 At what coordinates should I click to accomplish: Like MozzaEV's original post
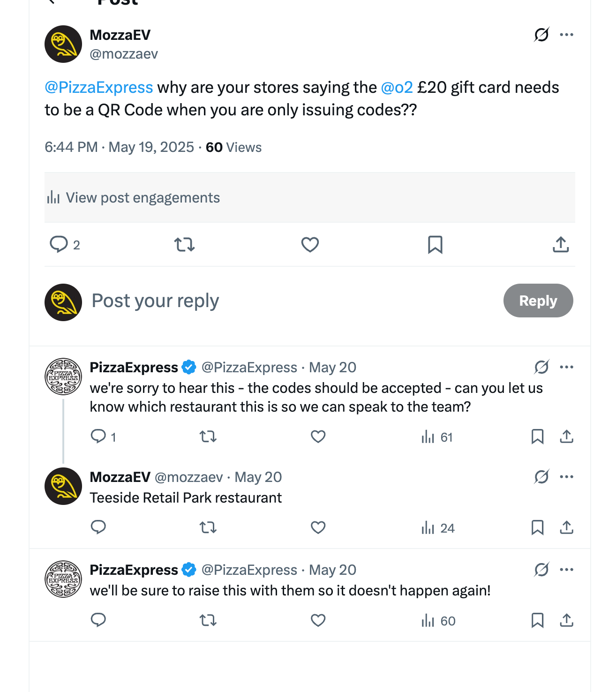point(309,244)
